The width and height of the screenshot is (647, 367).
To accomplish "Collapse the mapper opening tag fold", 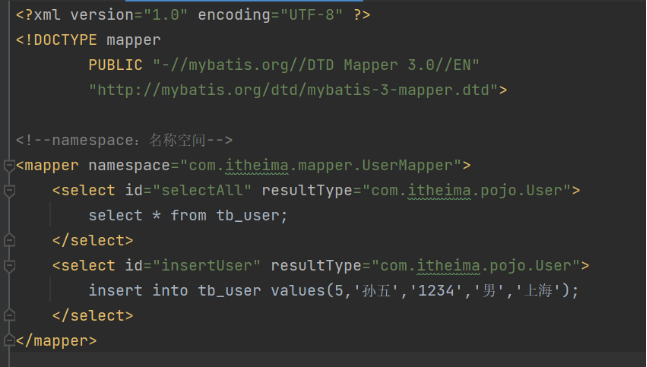I will pos(9,166).
